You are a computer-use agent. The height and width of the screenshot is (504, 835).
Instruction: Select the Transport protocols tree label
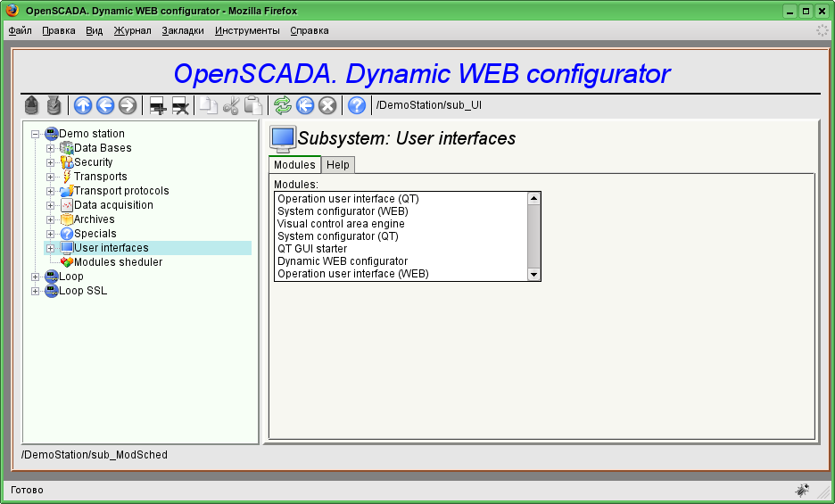(121, 191)
